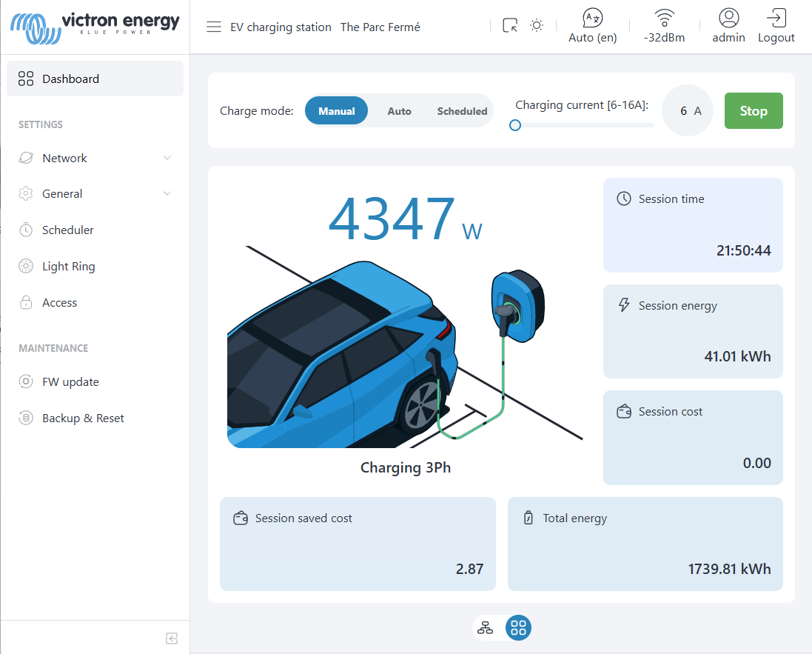
Task: Click the 1739.81 kWh total energy value
Action: (729, 569)
